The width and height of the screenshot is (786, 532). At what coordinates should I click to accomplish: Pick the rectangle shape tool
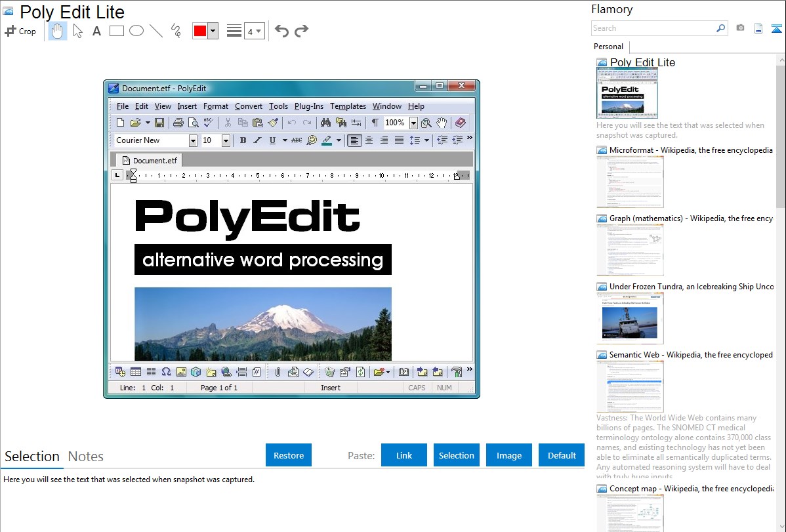coord(117,31)
